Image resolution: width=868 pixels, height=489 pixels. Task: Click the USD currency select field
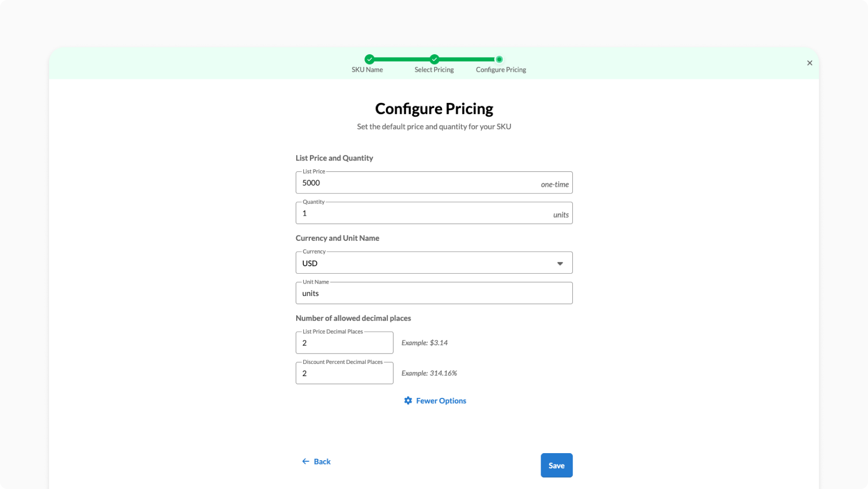tap(425, 263)
